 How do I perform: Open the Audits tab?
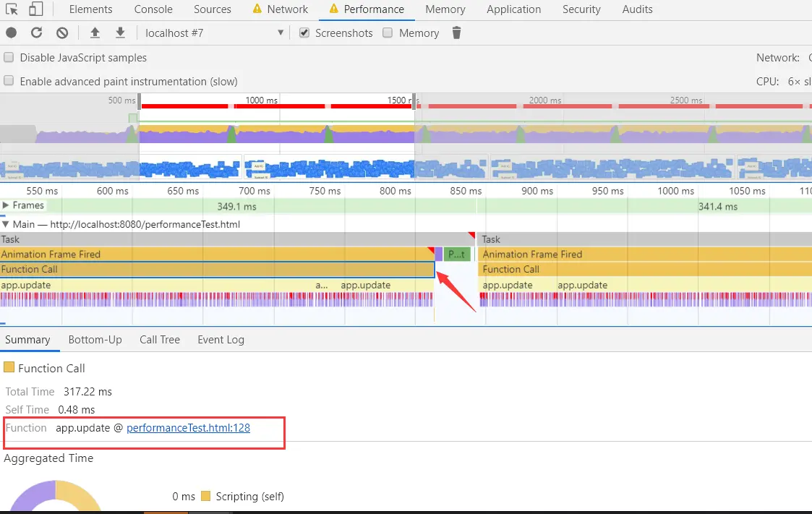[x=638, y=9]
